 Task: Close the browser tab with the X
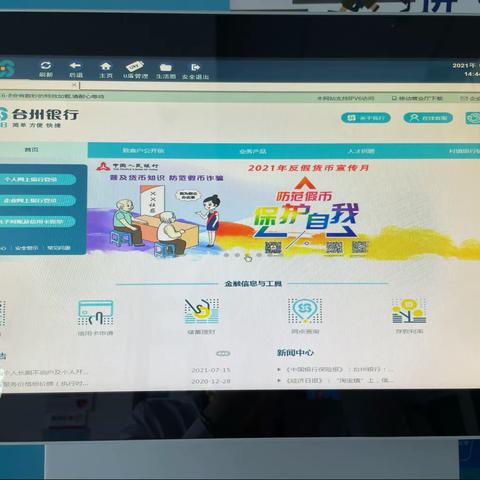click(x=74, y=85)
